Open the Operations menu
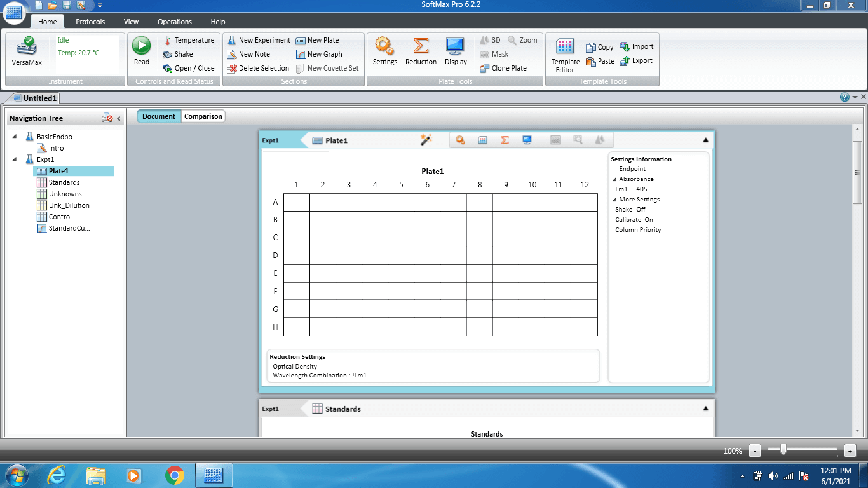The height and width of the screenshot is (488, 868). click(174, 21)
